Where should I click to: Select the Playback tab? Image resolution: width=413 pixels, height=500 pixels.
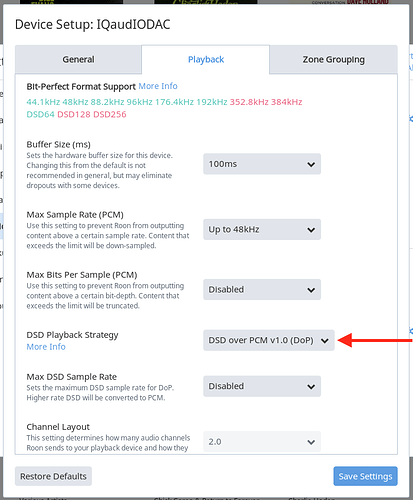coord(206,59)
